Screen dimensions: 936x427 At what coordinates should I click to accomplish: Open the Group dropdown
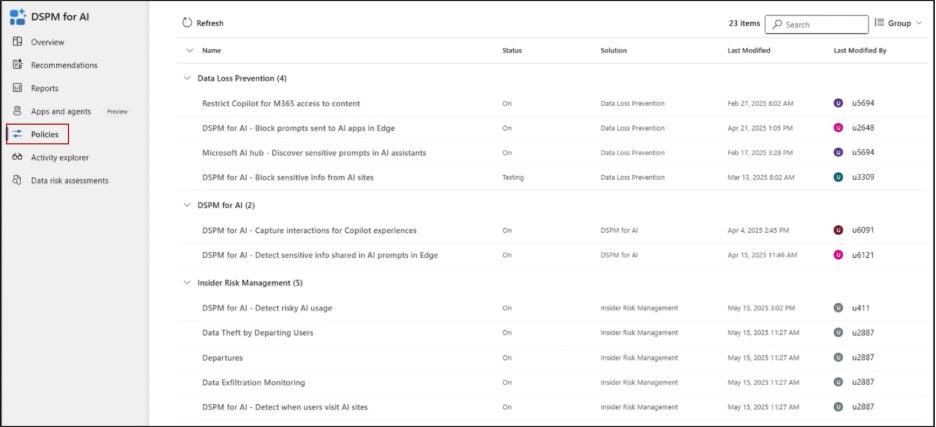pyautogui.click(x=898, y=23)
